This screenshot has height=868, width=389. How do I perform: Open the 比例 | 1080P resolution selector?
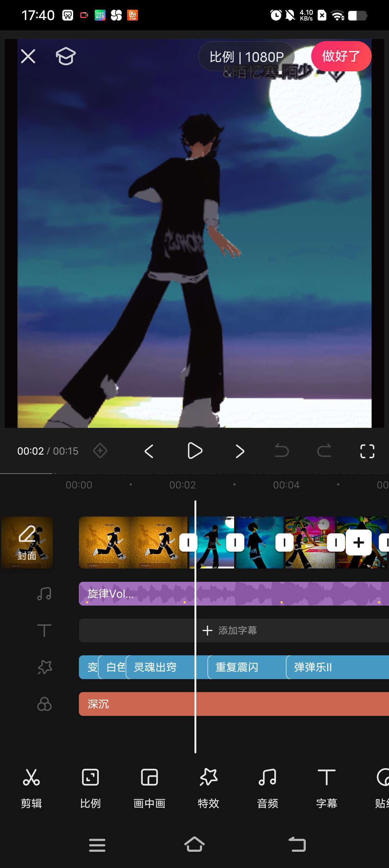click(x=247, y=57)
